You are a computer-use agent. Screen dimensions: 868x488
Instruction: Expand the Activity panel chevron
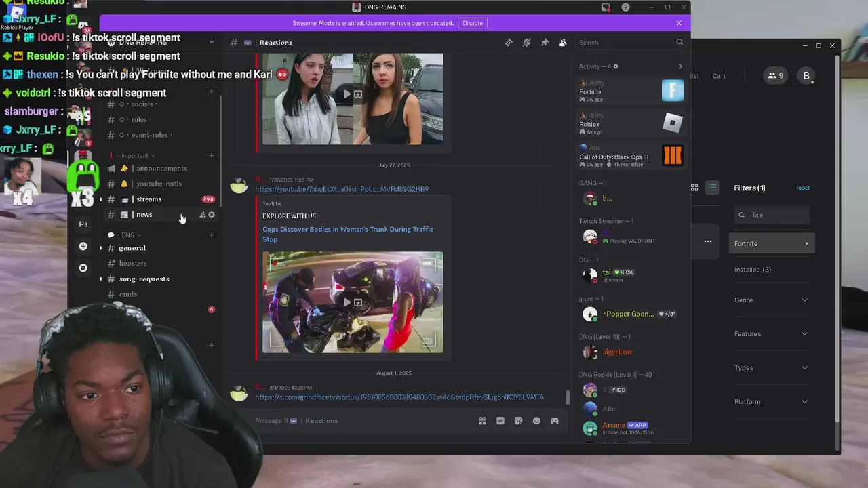(680, 66)
